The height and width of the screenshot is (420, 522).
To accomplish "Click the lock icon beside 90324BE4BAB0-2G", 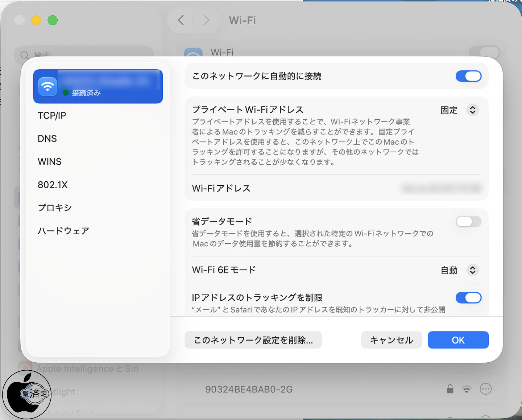I will (450, 389).
